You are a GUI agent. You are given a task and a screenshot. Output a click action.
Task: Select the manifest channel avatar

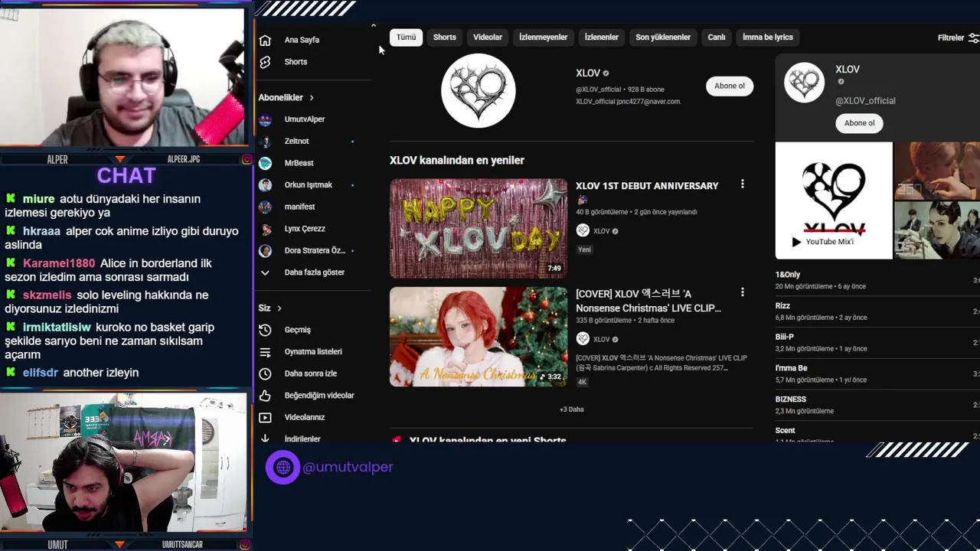265,207
